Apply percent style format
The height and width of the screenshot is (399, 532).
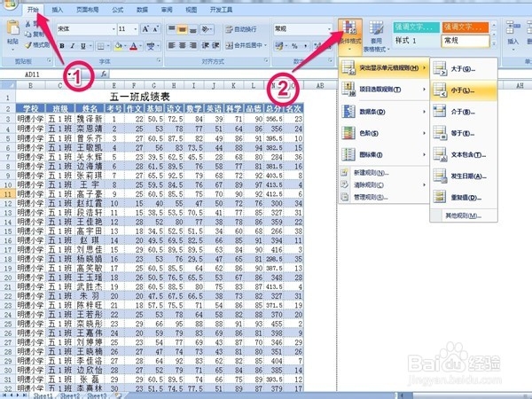294,45
